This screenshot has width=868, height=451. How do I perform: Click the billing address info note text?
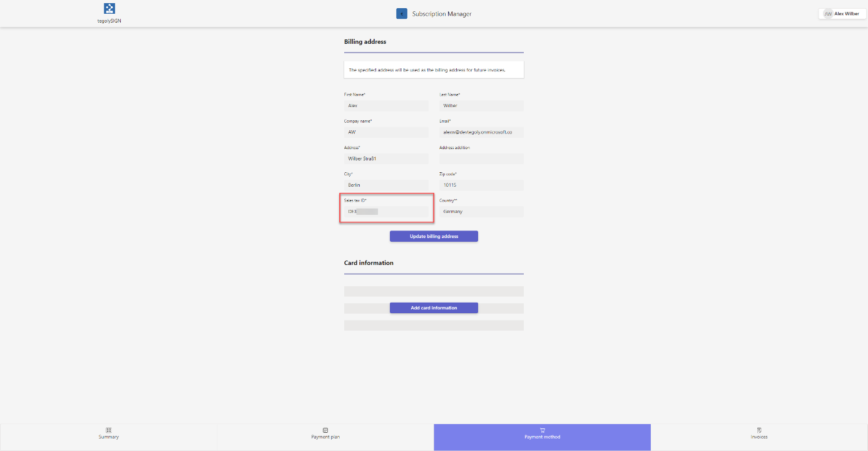tap(427, 70)
